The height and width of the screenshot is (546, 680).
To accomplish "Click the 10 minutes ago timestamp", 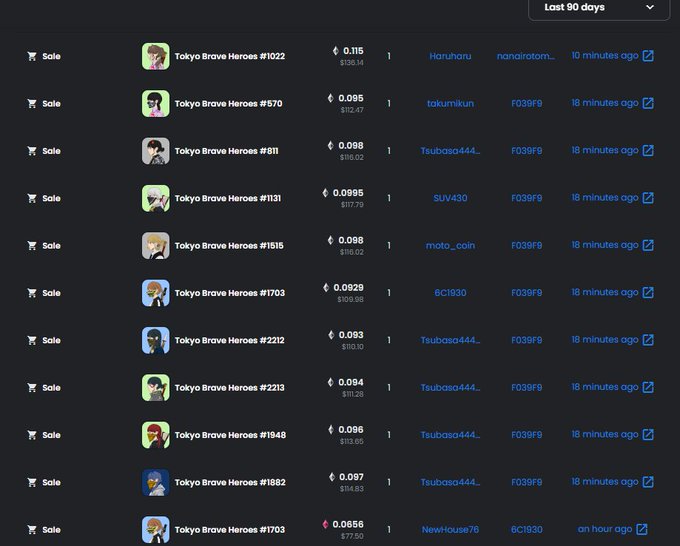I will coord(605,56).
